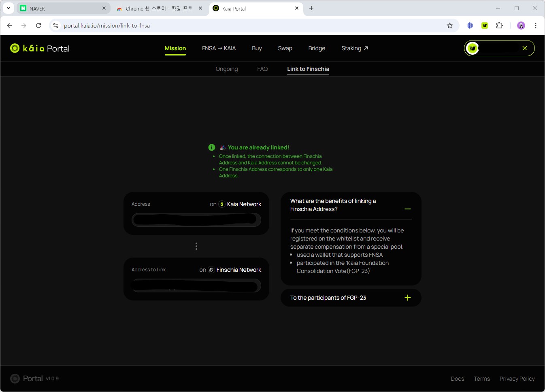Viewport: 545px width, 392px height.
Task: View site information icon in address bar
Action: click(56, 26)
